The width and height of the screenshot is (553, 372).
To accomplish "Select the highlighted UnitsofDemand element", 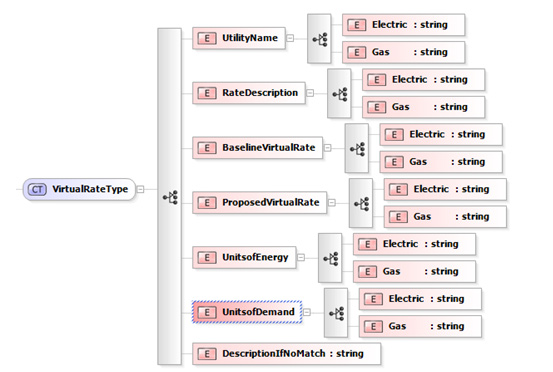I will coord(247,312).
